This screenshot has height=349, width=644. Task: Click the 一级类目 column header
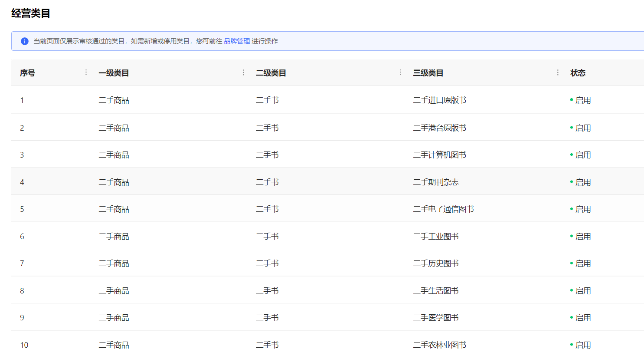click(x=114, y=73)
